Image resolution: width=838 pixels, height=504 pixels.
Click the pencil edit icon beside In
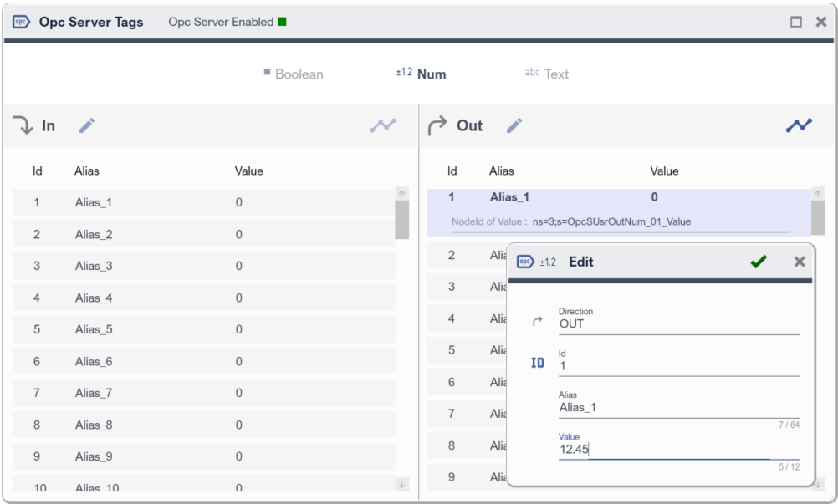click(87, 125)
